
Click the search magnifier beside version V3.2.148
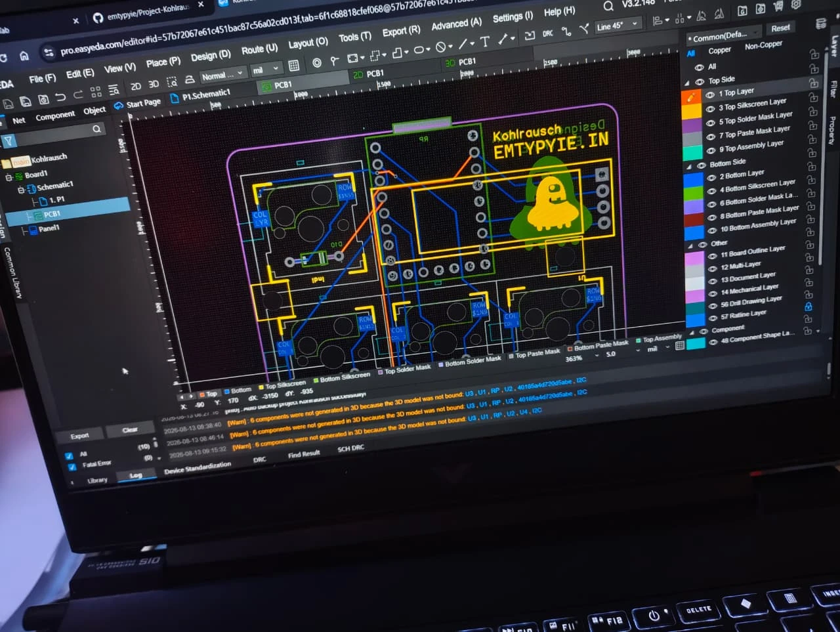608,7
